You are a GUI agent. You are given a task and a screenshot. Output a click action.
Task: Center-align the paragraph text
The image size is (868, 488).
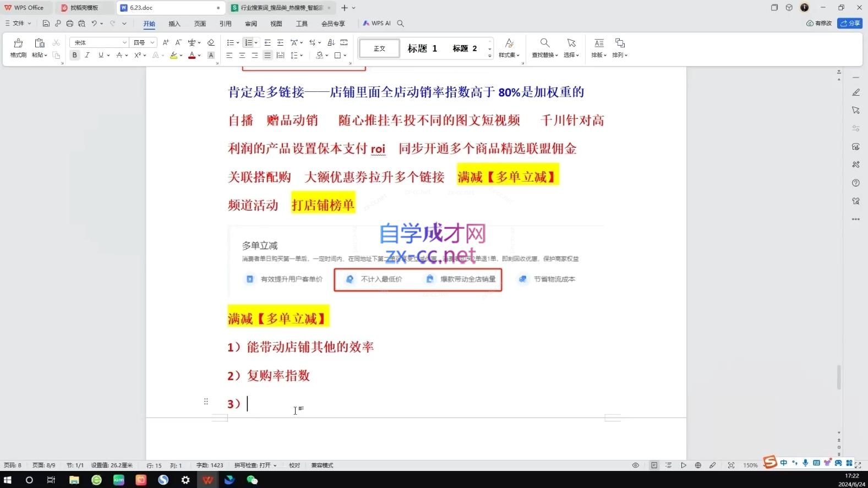coord(242,55)
